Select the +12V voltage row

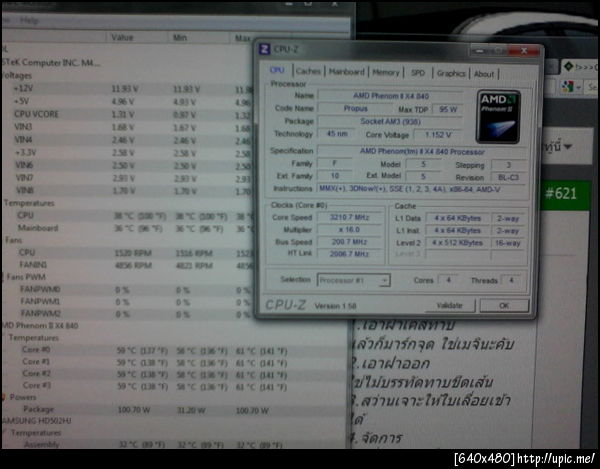click(x=128, y=89)
